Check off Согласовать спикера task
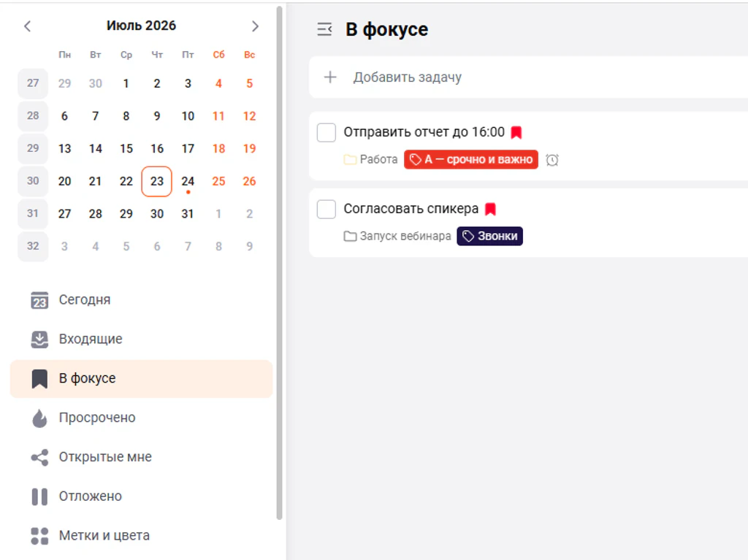This screenshot has width=748, height=560. tap(327, 209)
